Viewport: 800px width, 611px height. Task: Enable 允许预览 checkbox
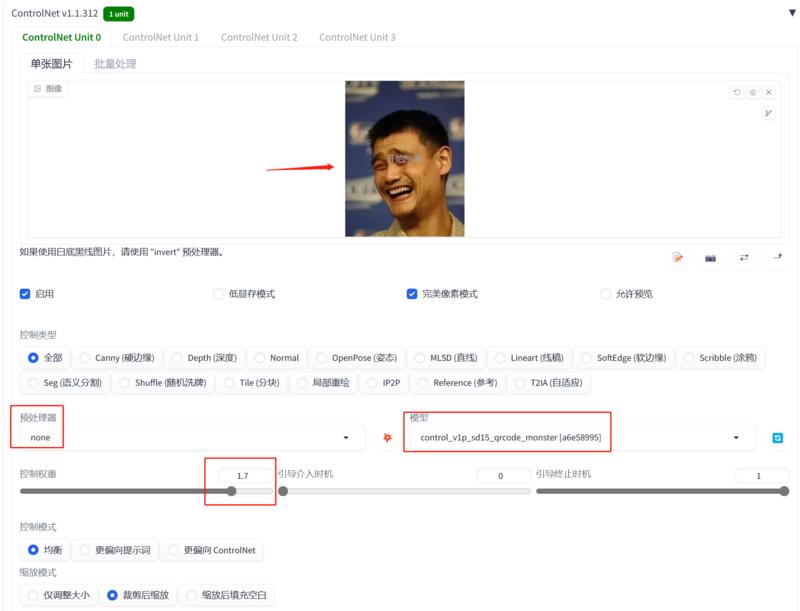(606, 294)
